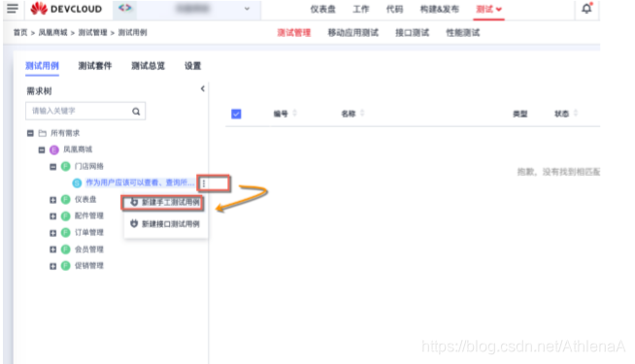This screenshot has height=364, width=635.
Task: Switch to the 测试总览 tab
Action: click(149, 66)
